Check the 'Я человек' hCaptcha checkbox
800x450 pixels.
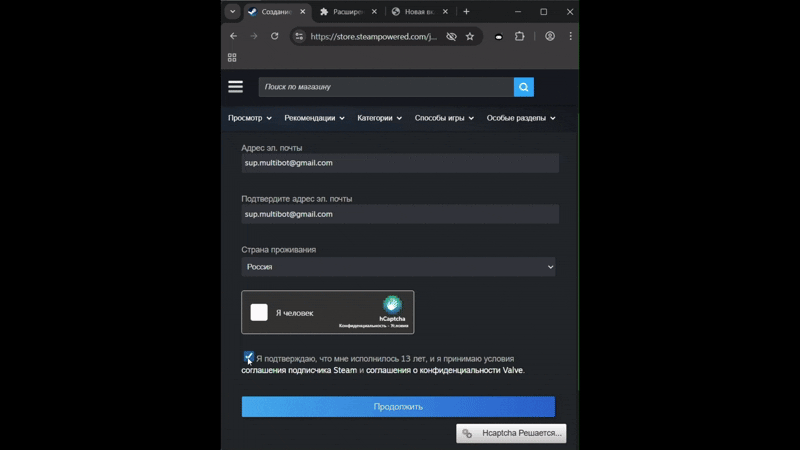pyautogui.click(x=259, y=312)
